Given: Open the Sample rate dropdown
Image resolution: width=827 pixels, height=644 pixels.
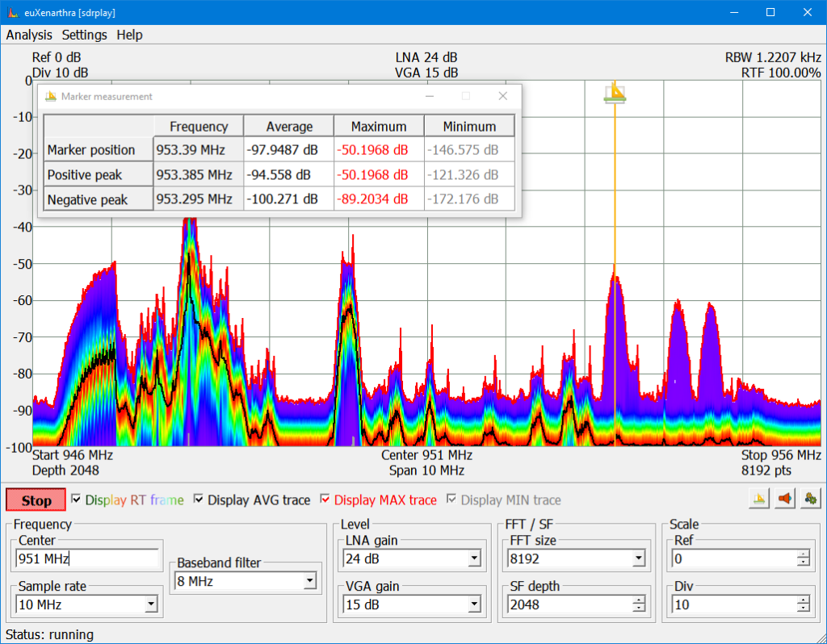Looking at the screenshot, I should [x=151, y=604].
